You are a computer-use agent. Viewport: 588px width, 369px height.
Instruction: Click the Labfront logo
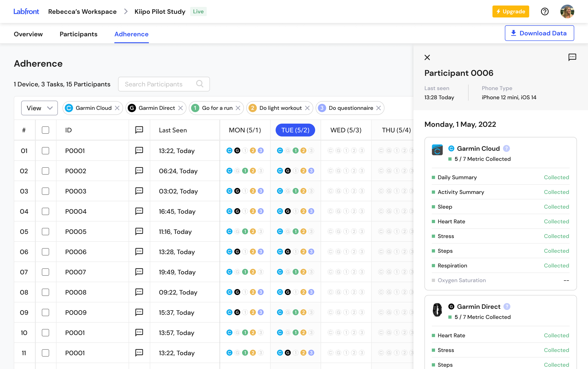point(26,11)
